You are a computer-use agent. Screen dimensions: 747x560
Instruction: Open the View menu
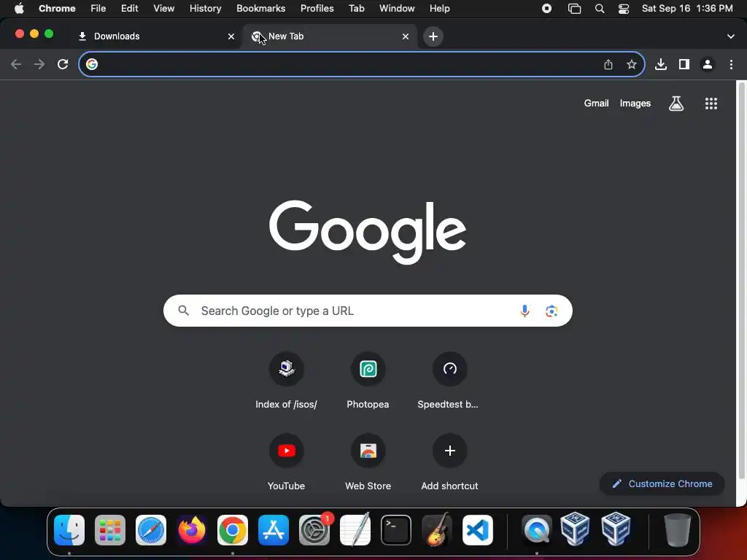(x=164, y=9)
